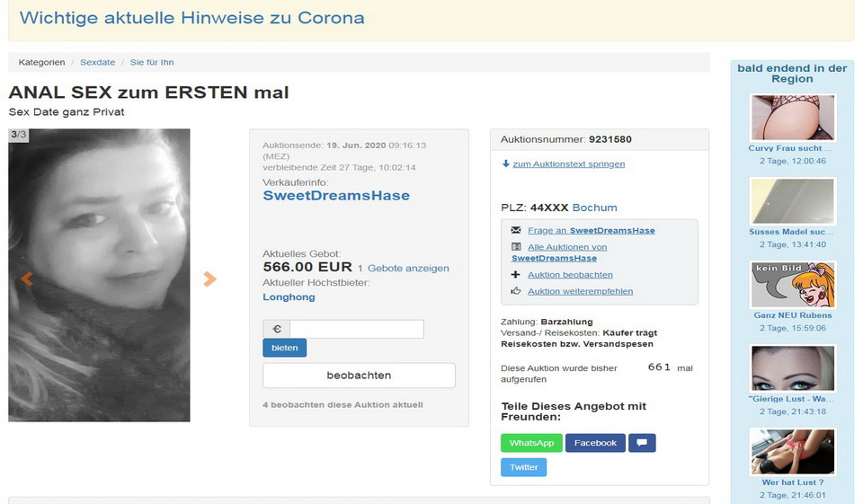
Task: Click the envelope icon beside Frage an
Action: click(516, 230)
